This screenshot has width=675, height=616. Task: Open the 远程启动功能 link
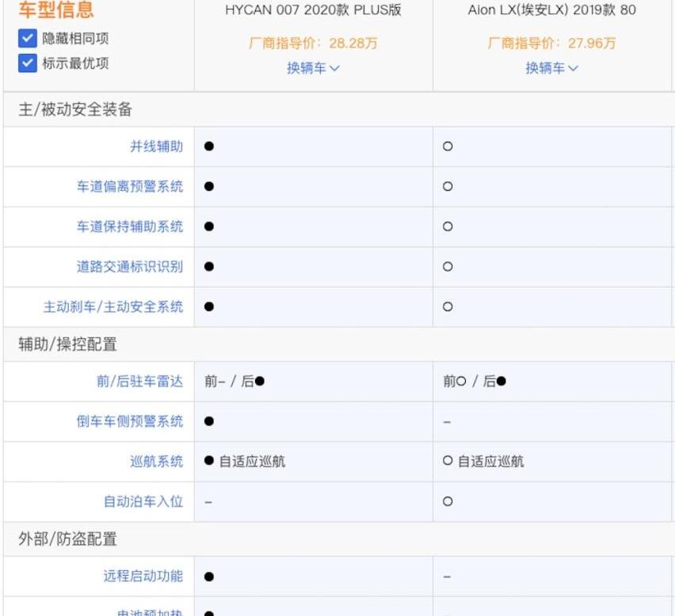coord(143,576)
